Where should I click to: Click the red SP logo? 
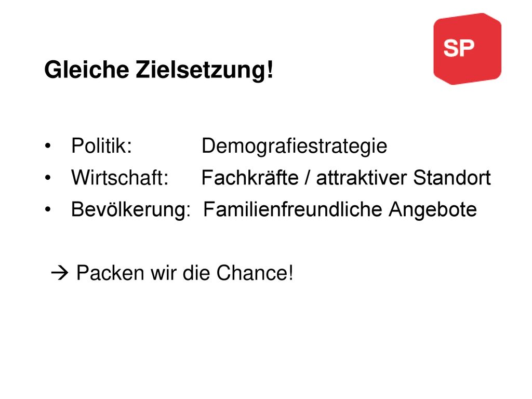pyautogui.click(x=467, y=48)
